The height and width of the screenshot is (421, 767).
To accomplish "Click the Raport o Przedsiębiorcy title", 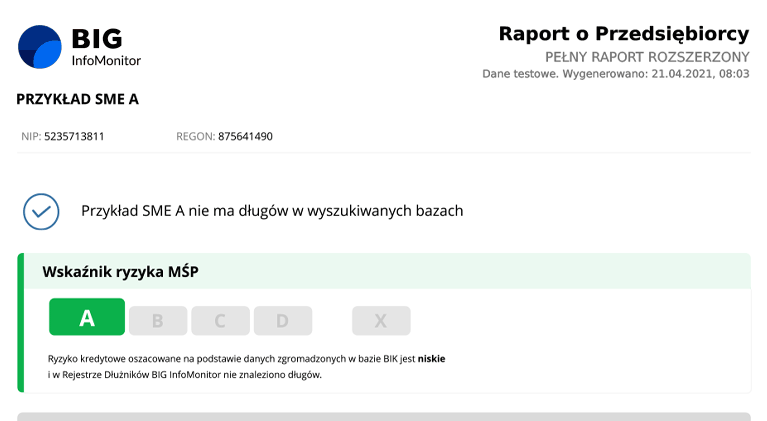I will tap(623, 35).
